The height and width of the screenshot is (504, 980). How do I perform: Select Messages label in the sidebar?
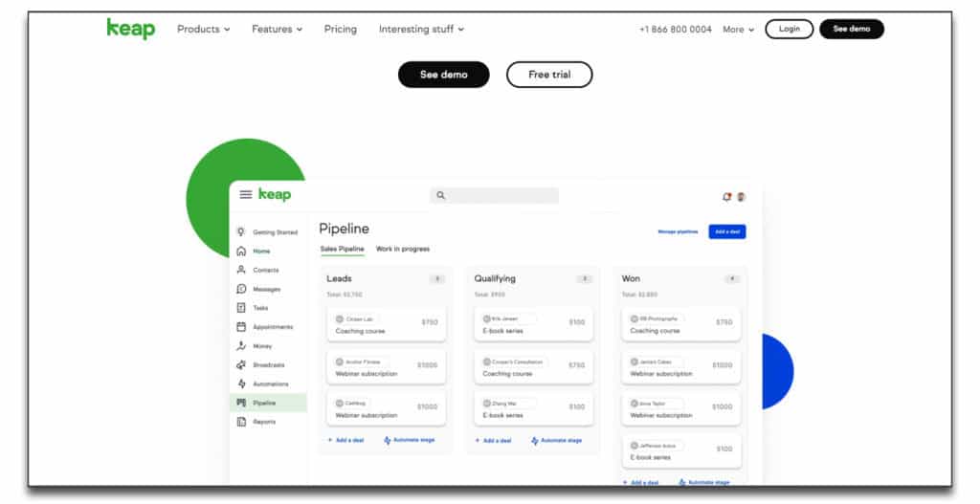pos(266,289)
